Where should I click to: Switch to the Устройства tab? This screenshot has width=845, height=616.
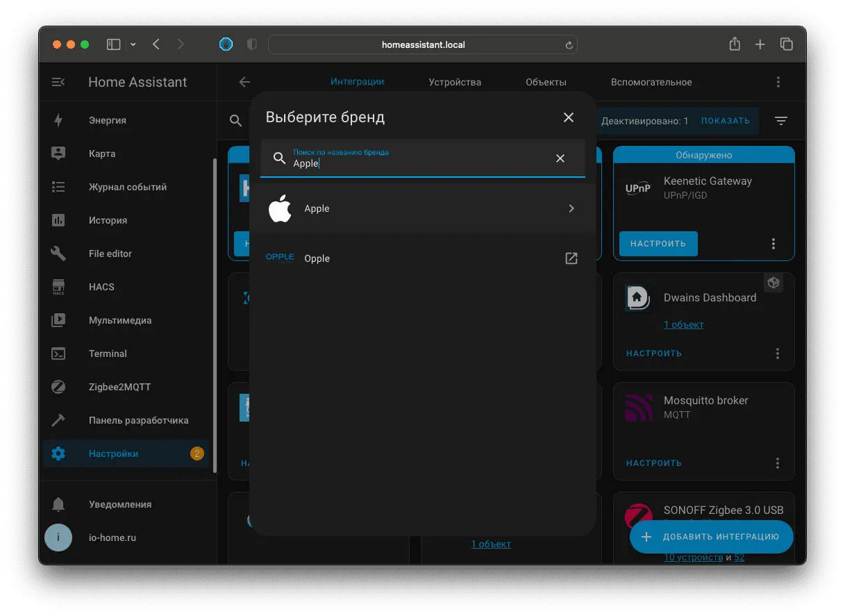click(x=455, y=82)
